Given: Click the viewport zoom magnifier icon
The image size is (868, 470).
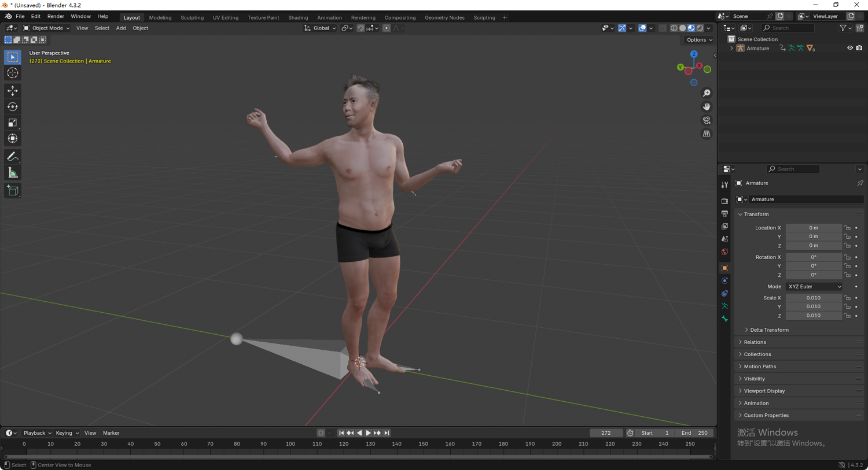Looking at the screenshot, I should click(707, 93).
